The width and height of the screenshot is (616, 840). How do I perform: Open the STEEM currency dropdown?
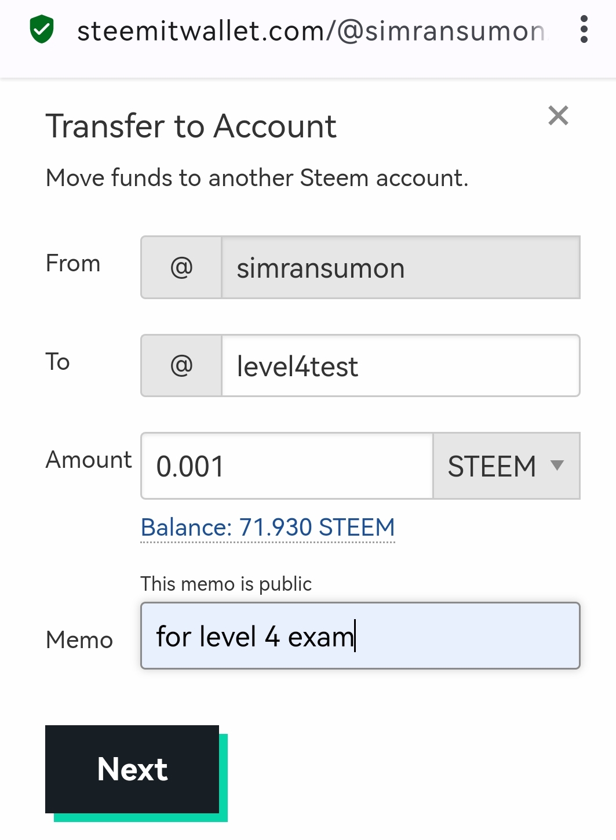pyautogui.click(x=506, y=466)
